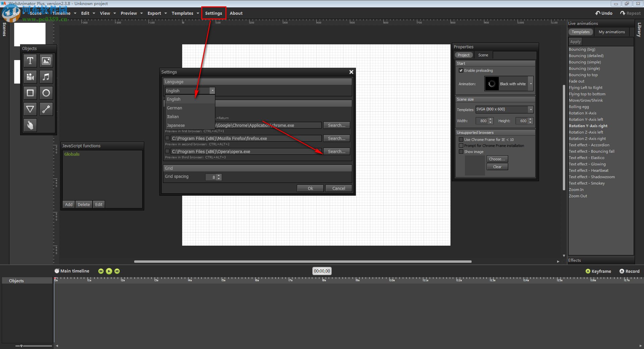Insert an Audio object
644x349 pixels.
[46, 77]
